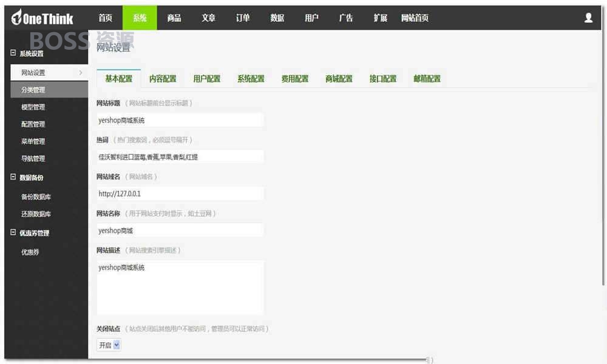
Task: Collapse the 优惠券管理 sidebar section
Action: [x=13, y=232]
